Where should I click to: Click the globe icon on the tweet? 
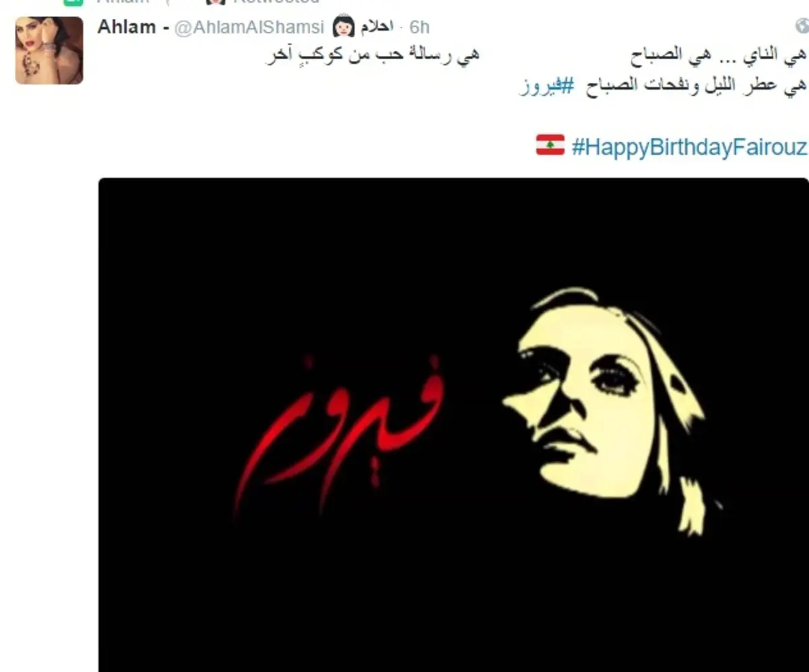point(802,26)
